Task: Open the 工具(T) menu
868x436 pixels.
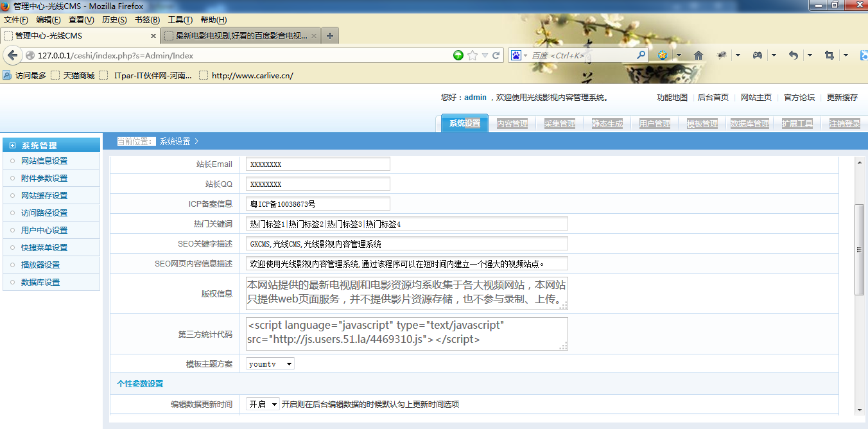Action: [180, 20]
